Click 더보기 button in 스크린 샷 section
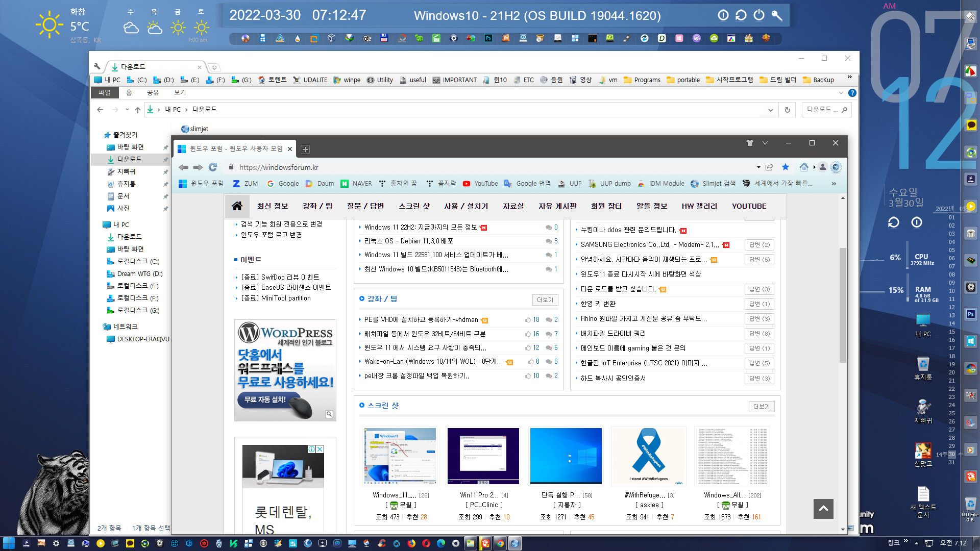Screen dimensions: 980x551 pos(761,407)
